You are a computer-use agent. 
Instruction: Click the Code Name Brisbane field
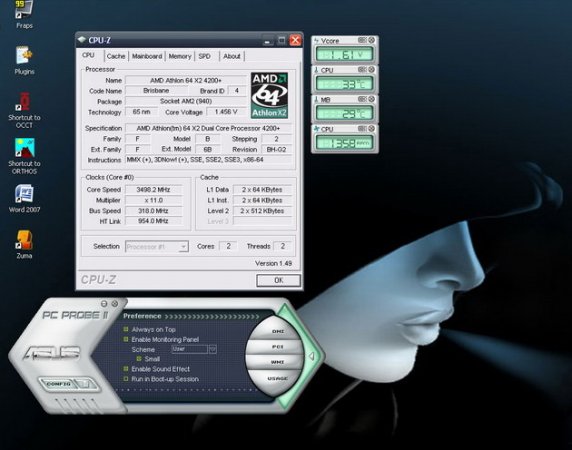click(156, 90)
